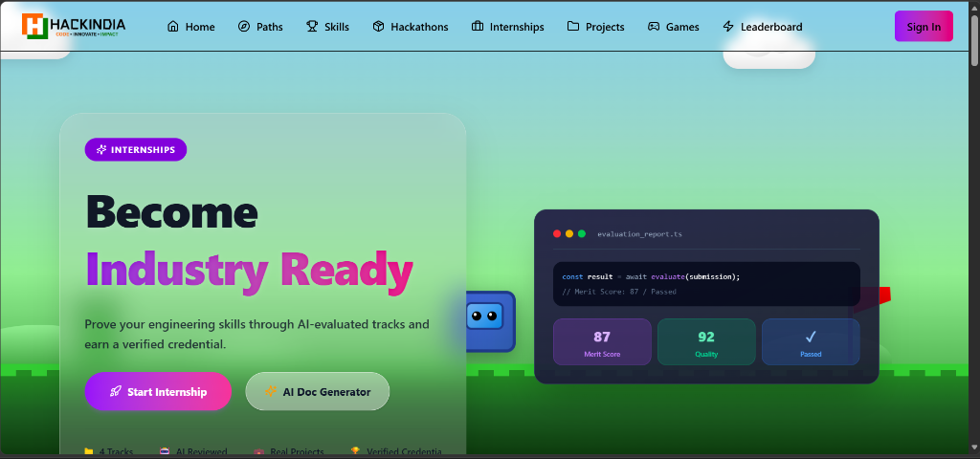The width and height of the screenshot is (980, 459).
Task: Open the Skills section
Action: [327, 27]
